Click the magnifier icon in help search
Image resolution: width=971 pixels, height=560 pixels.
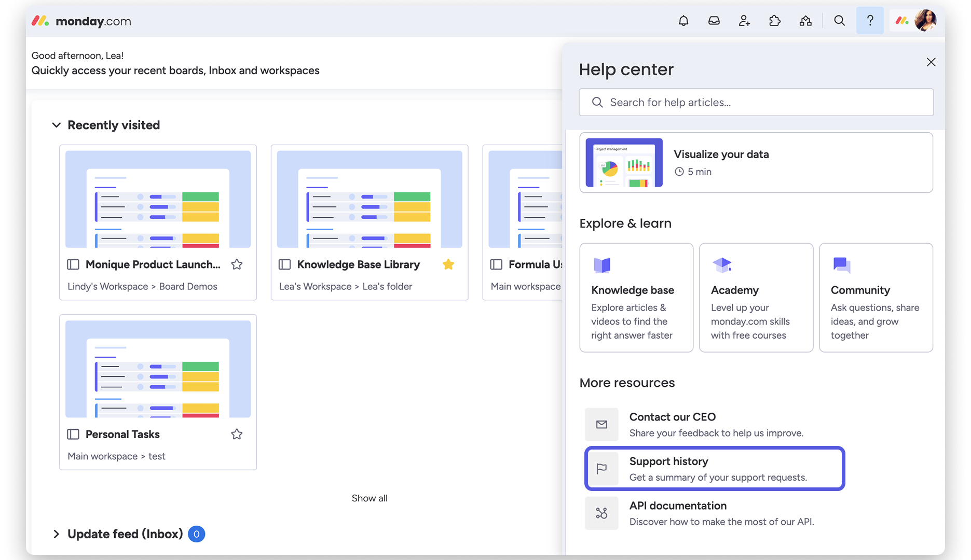point(597,102)
